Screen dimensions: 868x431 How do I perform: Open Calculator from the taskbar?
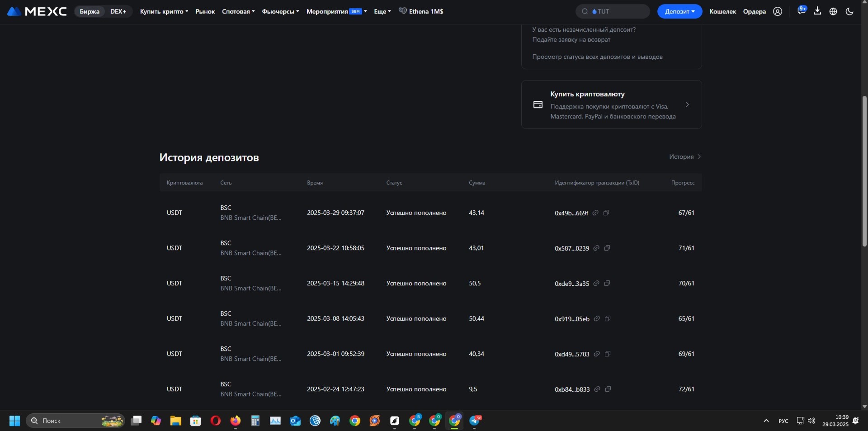click(x=255, y=421)
